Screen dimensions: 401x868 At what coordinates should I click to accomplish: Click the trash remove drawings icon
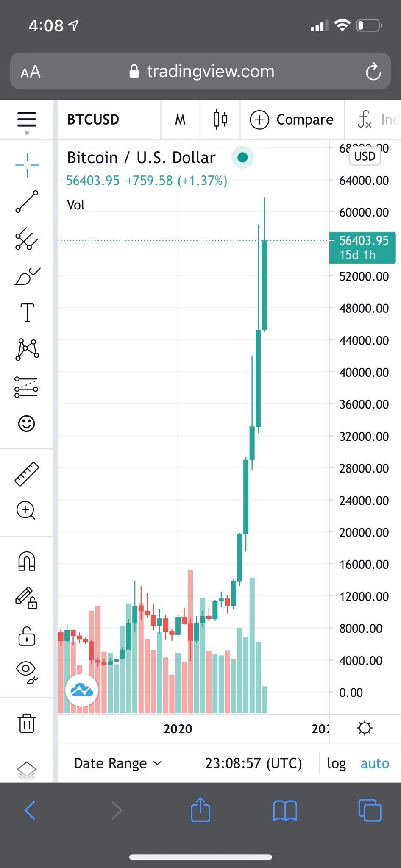pyautogui.click(x=27, y=723)
